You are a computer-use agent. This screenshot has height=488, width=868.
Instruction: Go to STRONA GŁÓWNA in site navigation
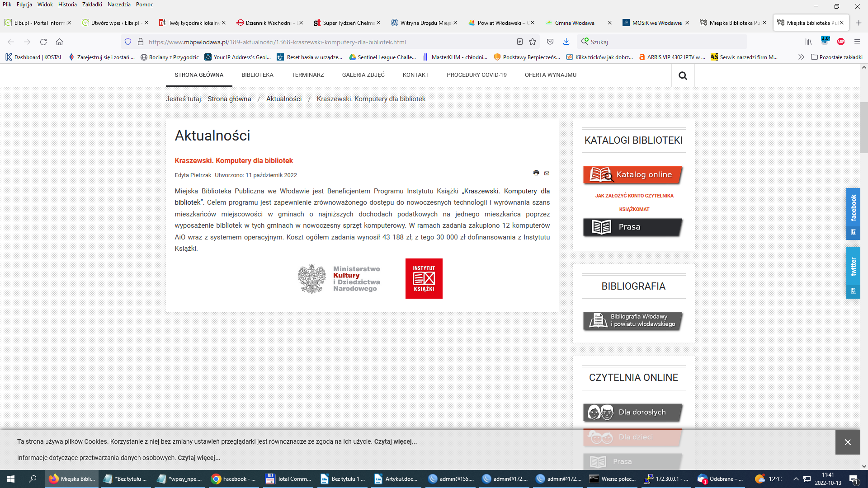(199, 75)
